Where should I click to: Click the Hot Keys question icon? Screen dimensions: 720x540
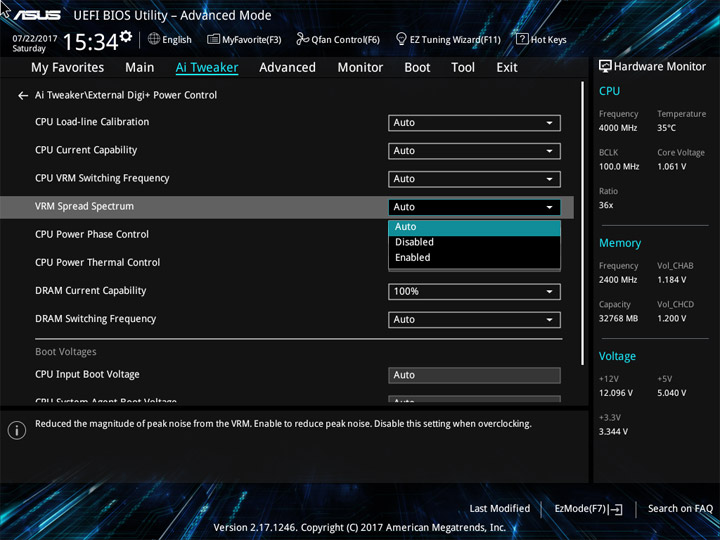tap(522, 39)
